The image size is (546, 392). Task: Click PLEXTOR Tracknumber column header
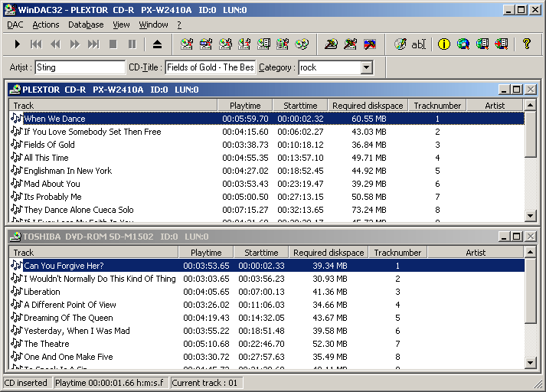(437, 106)
